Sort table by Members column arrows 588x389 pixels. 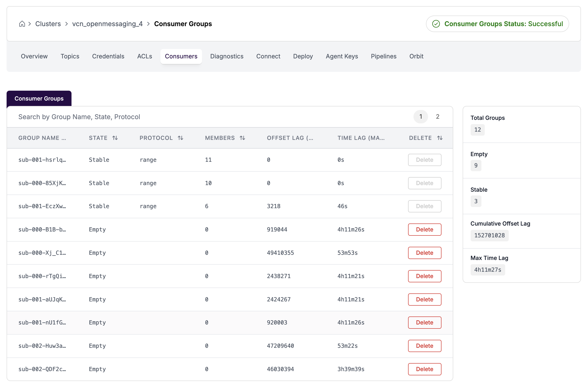(242, 138)
